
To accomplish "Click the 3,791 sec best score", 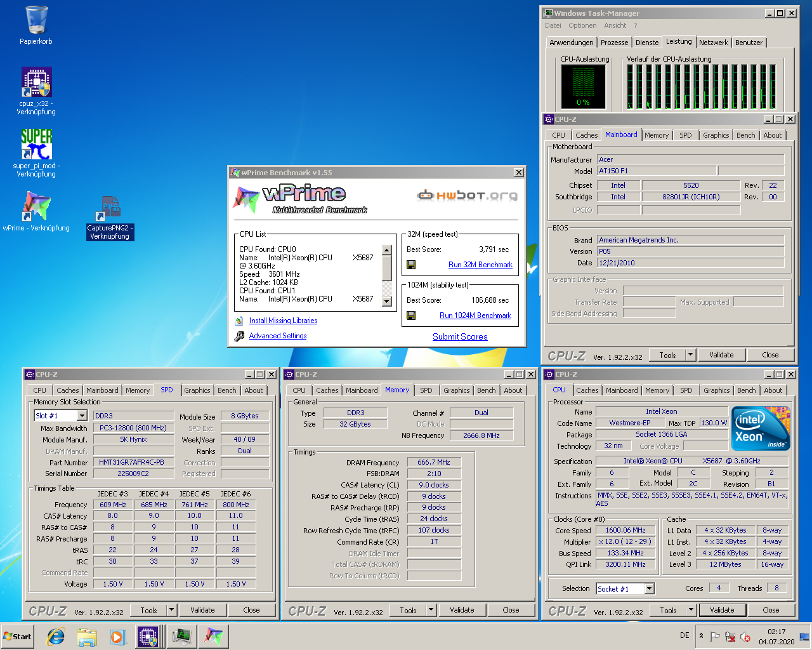I will (x=494, y=249).
